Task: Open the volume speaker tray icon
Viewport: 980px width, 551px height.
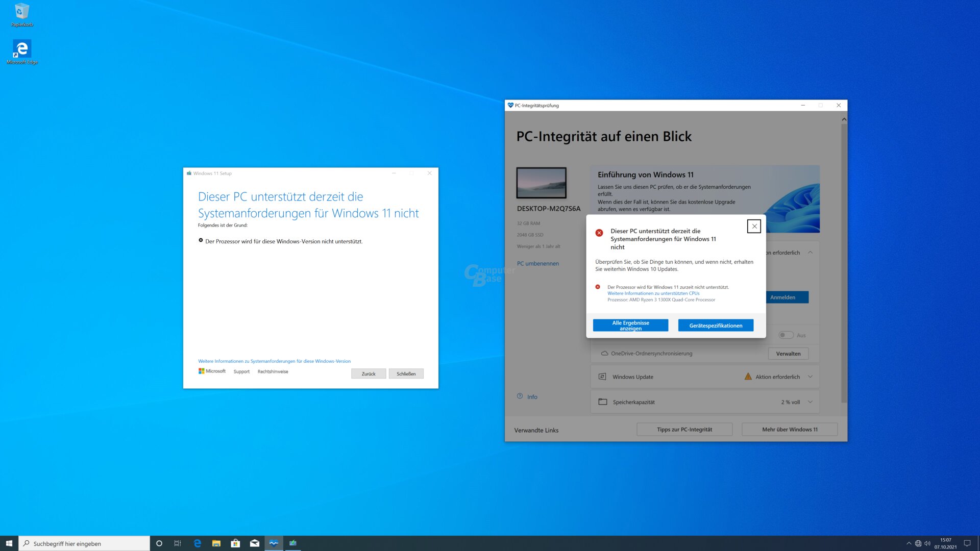Action: [x=927, y=543]
